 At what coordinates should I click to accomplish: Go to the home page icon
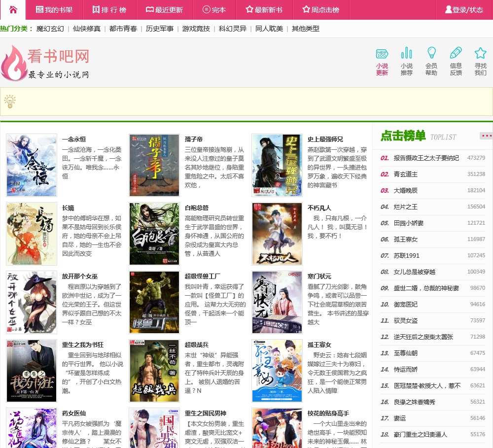(13, 10)
